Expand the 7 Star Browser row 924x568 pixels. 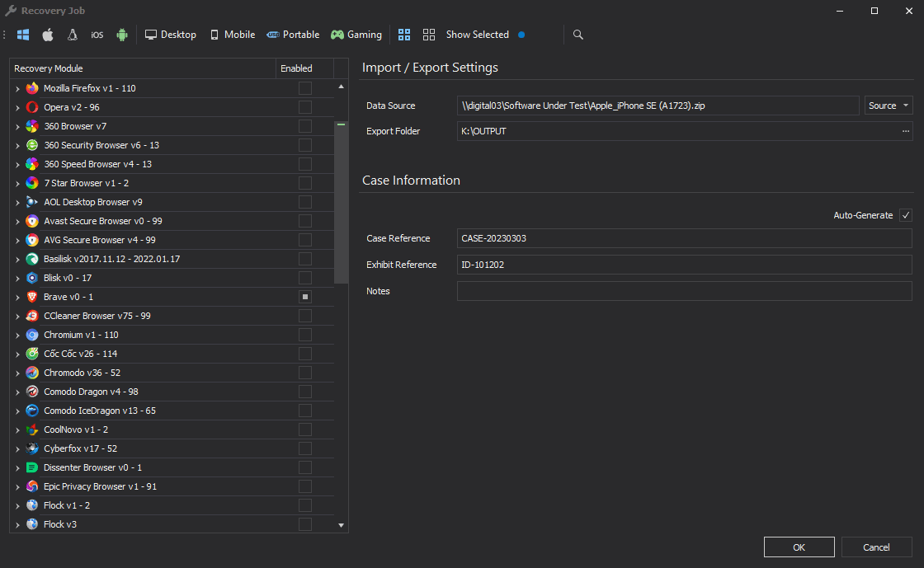[17, 184]
